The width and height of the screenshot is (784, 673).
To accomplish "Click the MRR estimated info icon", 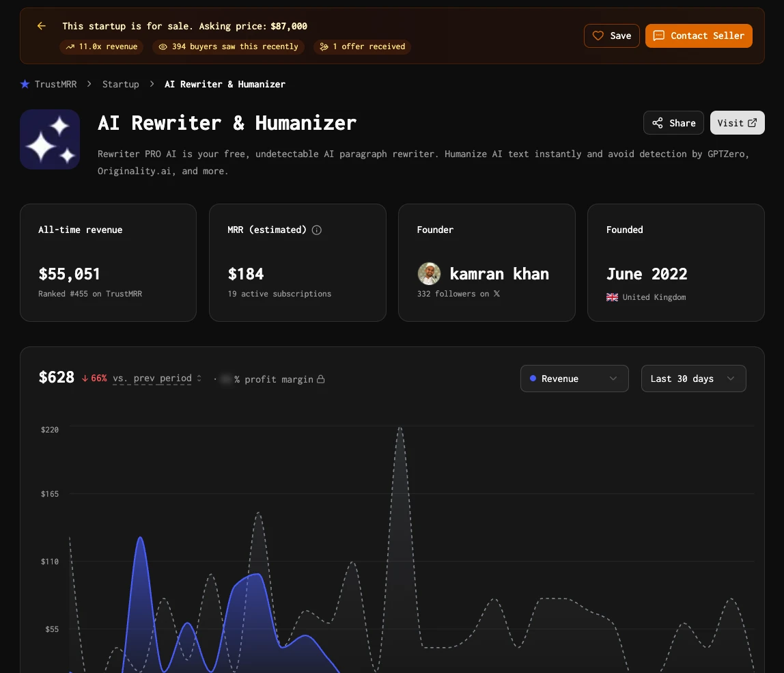I will 316,230.
